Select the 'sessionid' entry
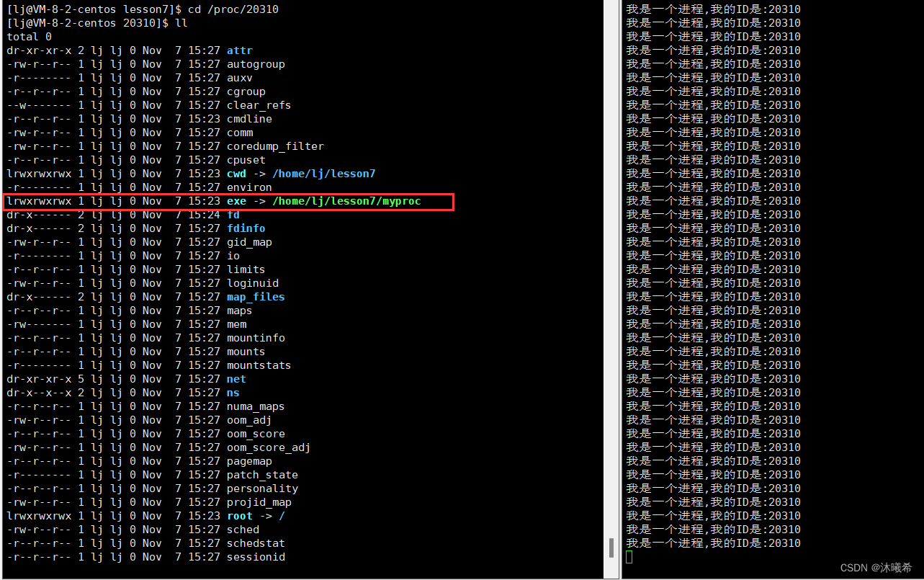Image resolution: width=924 pixels, height=580 pixels. pos(256,557)
